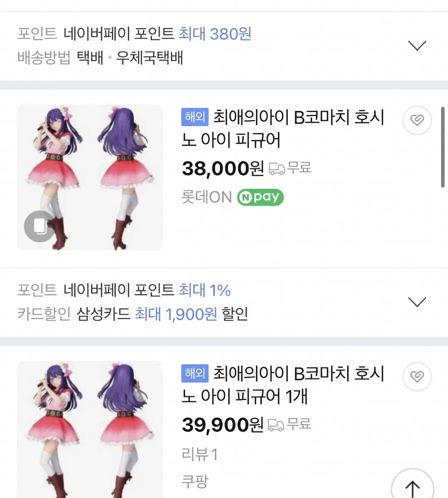Open the first figure product thumbnail
The height and width of the screenshot is (498, 448).
90,177
